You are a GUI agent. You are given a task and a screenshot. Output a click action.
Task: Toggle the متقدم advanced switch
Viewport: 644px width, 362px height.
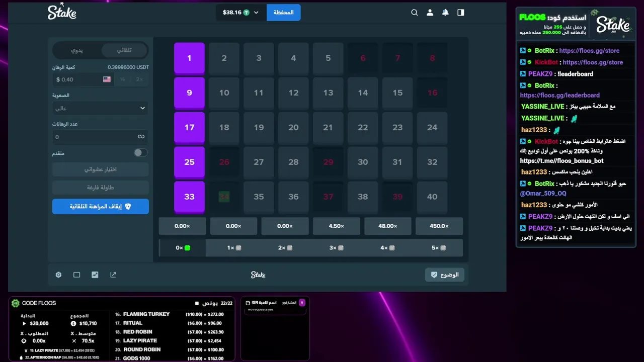(140, 153)
